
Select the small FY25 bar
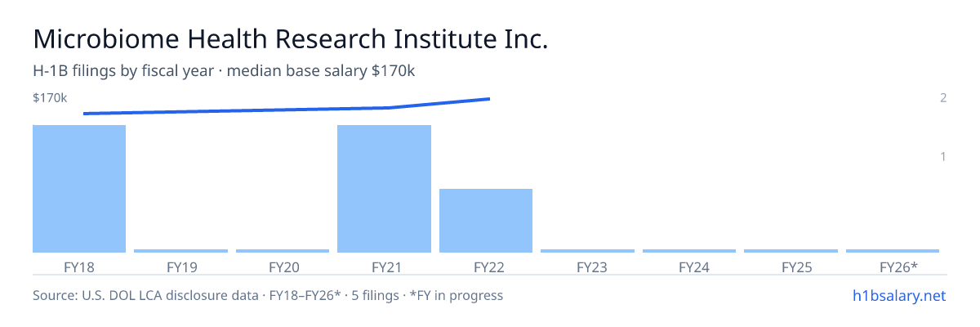click(x=791, y=251)
